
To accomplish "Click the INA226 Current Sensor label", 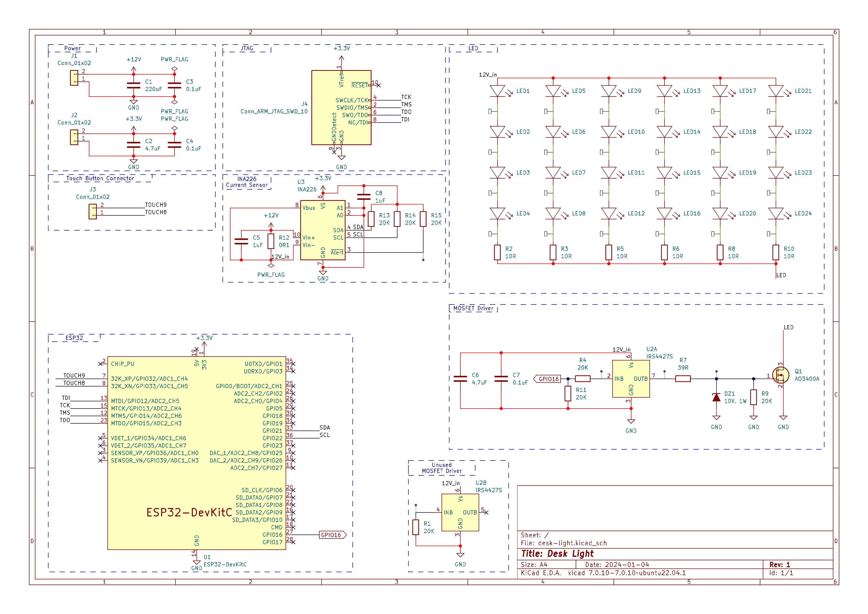I will [247, 182].
